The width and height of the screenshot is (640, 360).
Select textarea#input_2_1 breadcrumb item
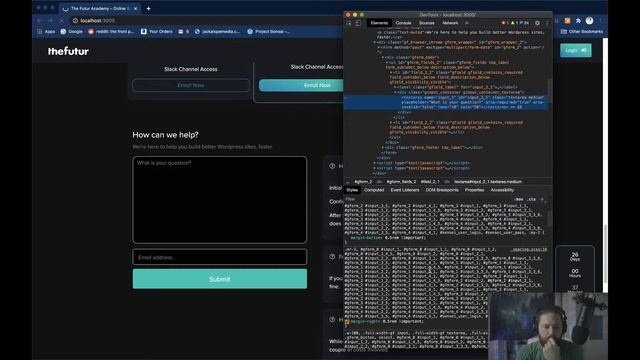[488, 182]
